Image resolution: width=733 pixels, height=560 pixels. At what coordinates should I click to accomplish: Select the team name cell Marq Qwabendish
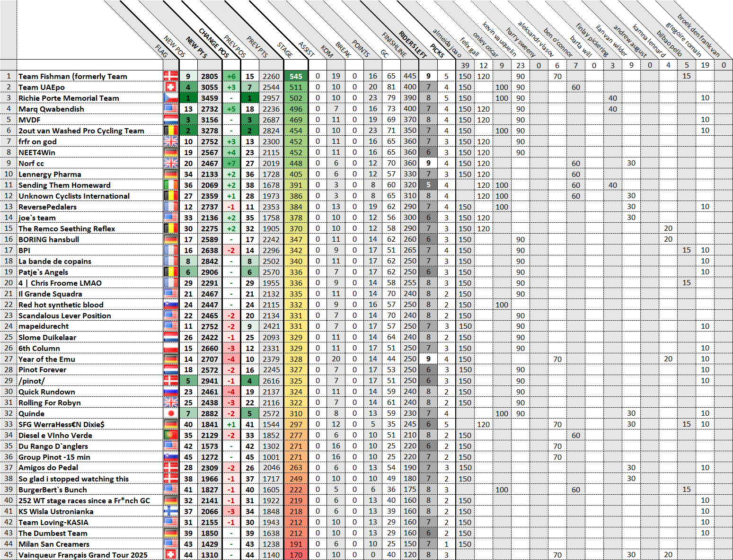click(x=51, y=109)
